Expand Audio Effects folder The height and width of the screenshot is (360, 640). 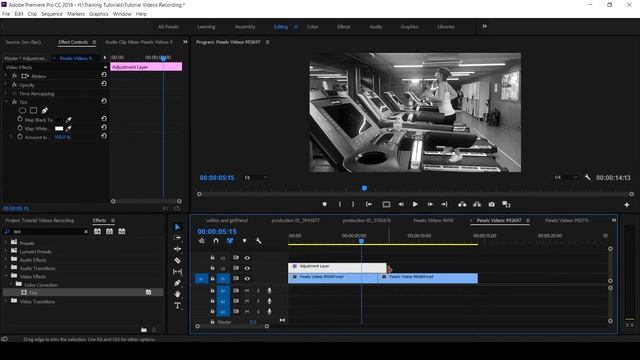click(6, 259)
